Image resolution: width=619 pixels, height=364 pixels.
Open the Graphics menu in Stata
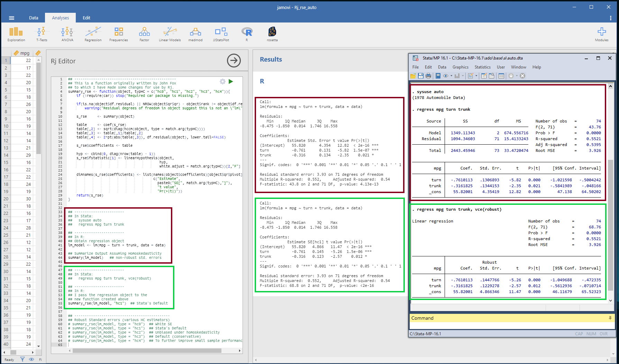click(461, 67)
